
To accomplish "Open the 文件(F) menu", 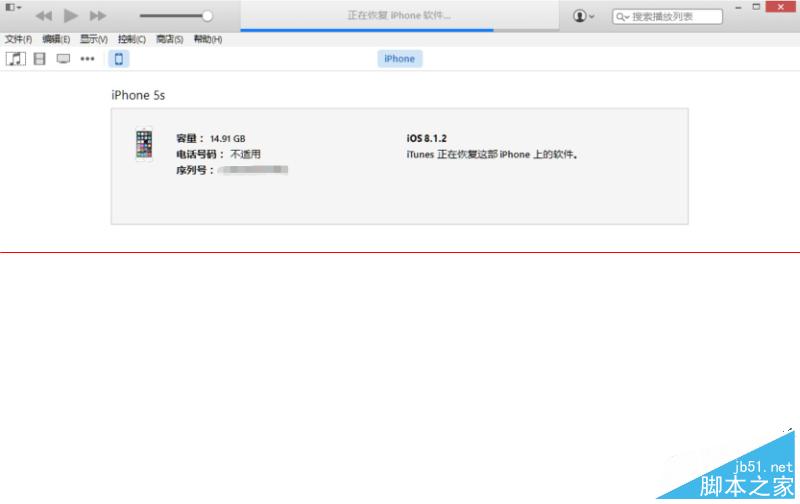I will click(18, 39).
